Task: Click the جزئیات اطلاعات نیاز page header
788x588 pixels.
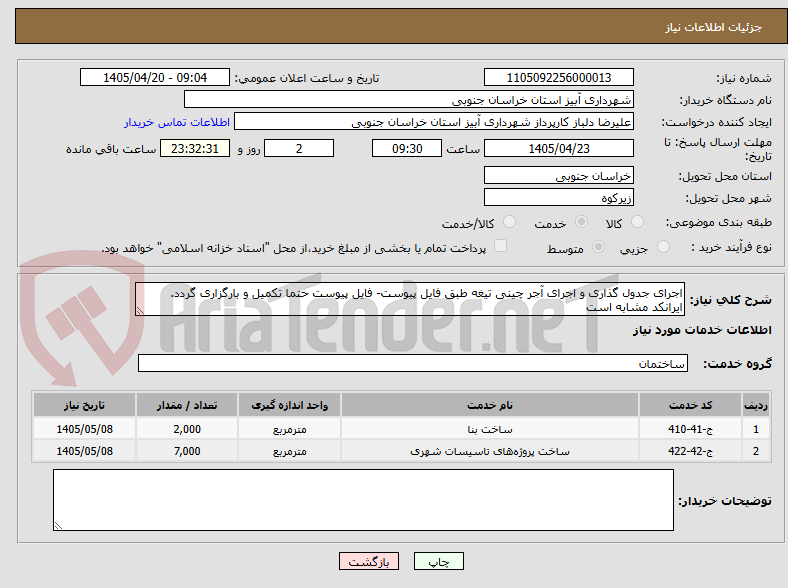Action: click(714, 27)
